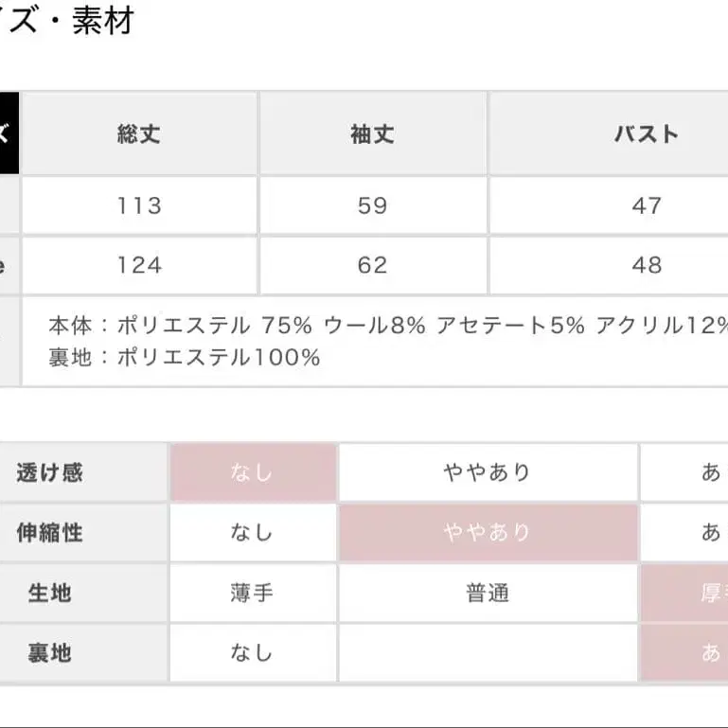
Task: Select the 62 sleeve length value
Action: tap(372, 265)
